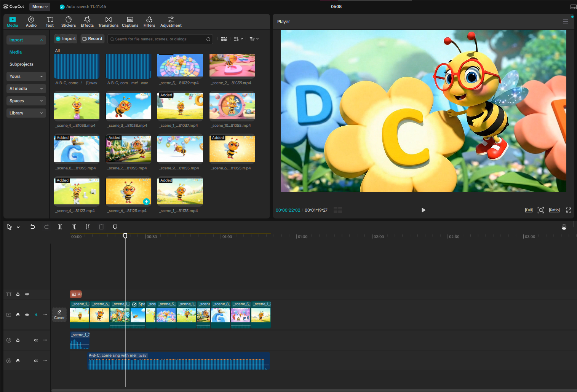Open the Audio tab
The width and height of the screenshot is (577, 392).
coord(31,22)
